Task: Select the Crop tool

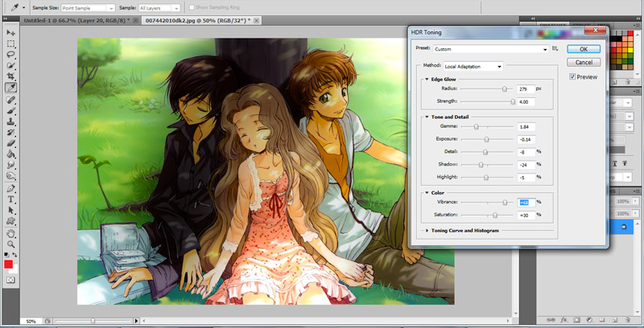Action: coord(11,76)
